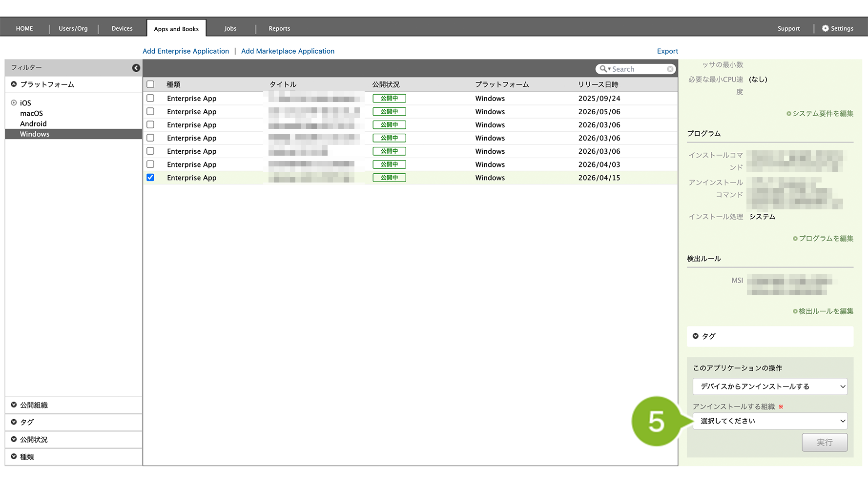Click the 実行 button

tap(825, 443)
